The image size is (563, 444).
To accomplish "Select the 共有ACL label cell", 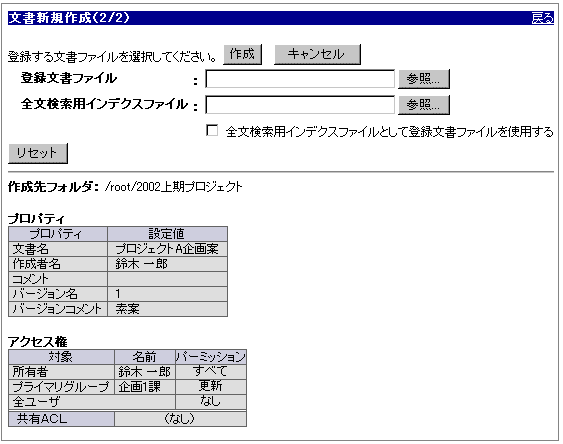I will pos(61,419).
